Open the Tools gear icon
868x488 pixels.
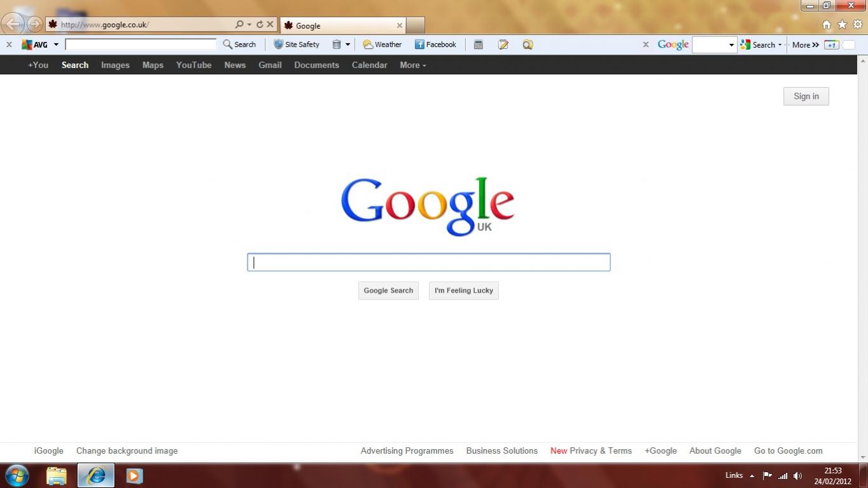coord(857,25)
